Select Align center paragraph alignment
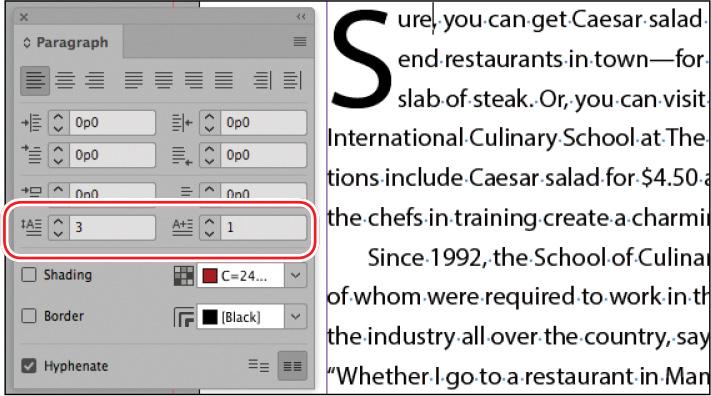Image resolution: width=711 pixels, height=396 pixels. pos(65,81)
